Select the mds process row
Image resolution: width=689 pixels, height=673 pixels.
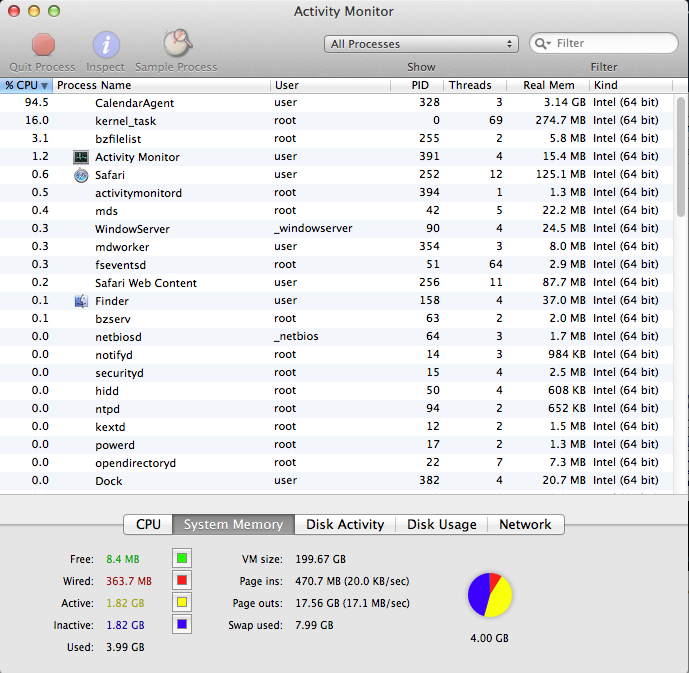click(336, 211)
